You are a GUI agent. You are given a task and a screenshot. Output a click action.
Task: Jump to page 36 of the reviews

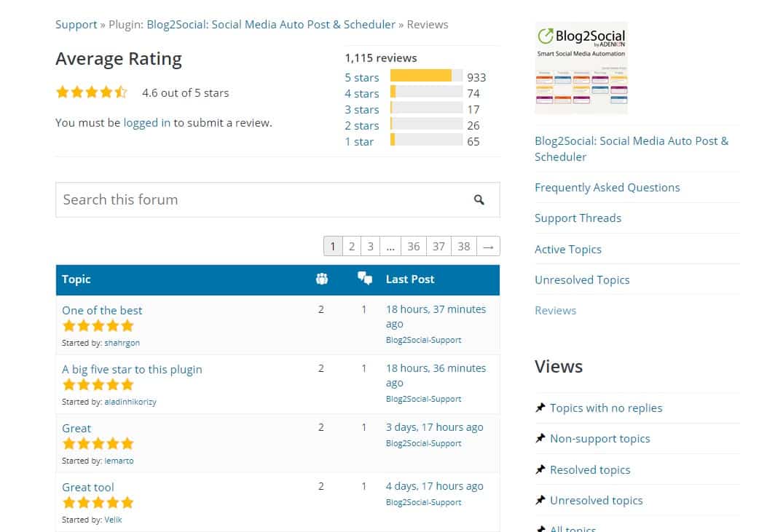pyautogui.click(x=414, y=246)
